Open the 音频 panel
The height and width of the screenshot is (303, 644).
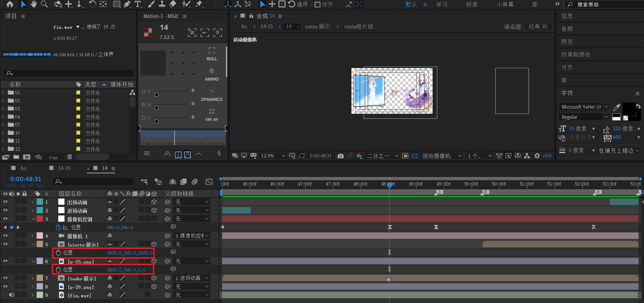pos(567,29)
